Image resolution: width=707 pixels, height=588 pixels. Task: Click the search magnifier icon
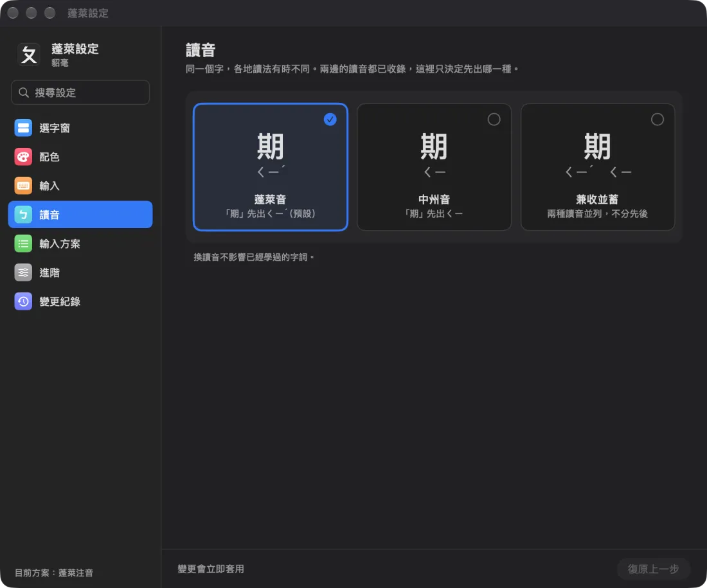(x=23, y=93)
